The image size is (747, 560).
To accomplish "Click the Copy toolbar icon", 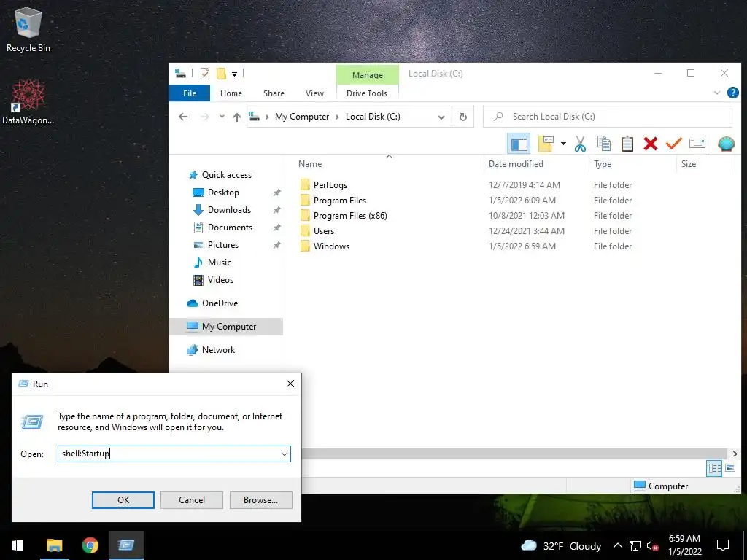I will (x=603, y=144).
